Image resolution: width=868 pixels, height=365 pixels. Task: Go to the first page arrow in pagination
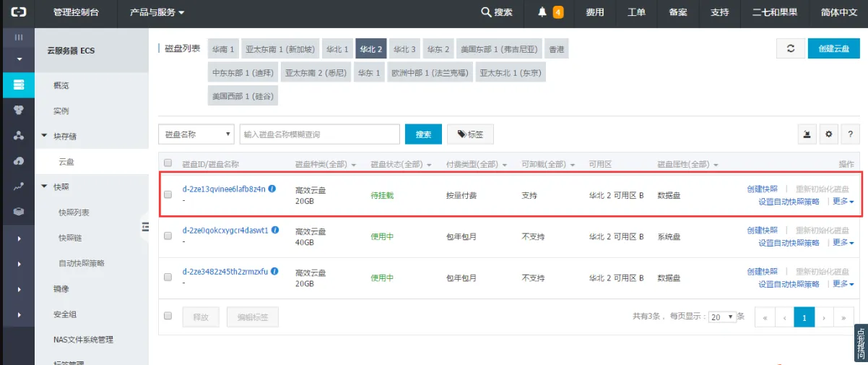click(764, 317)
